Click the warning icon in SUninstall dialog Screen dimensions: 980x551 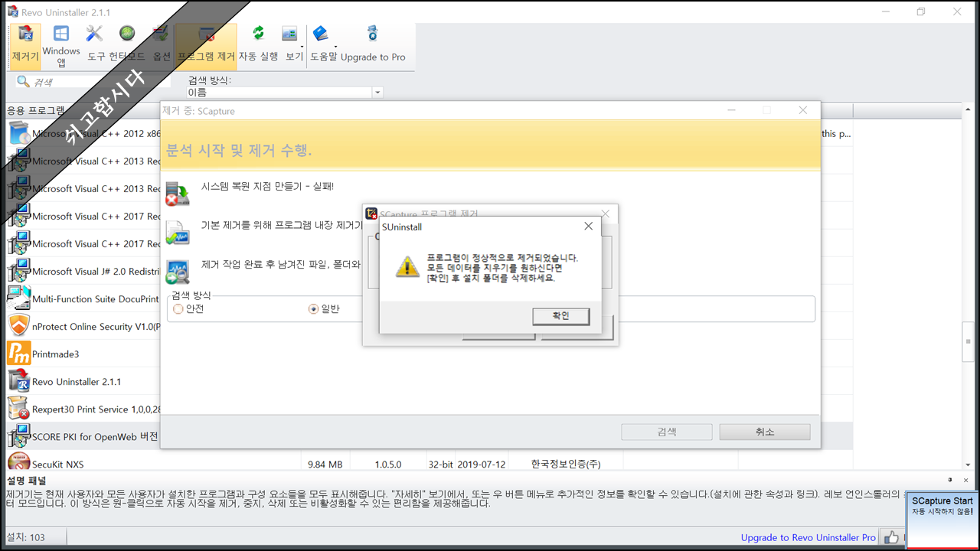pyautogui.click(x=407, y=266)
